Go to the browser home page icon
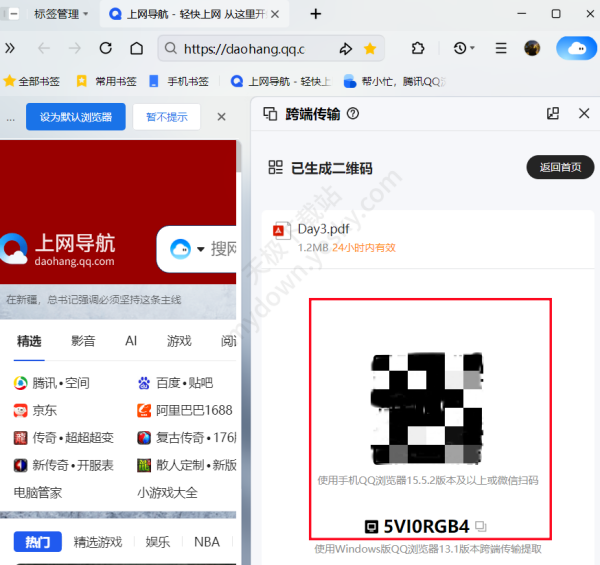 (x=136, y=48)
